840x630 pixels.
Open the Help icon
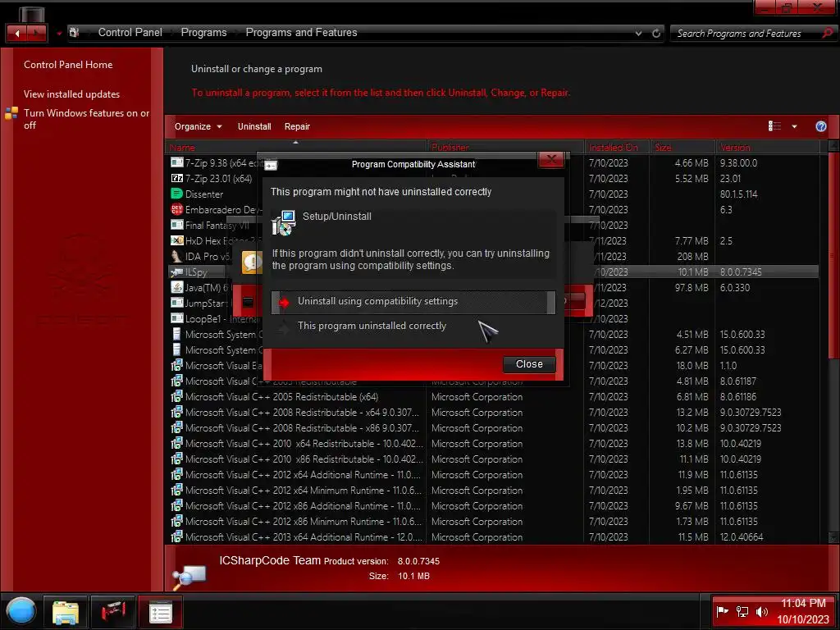[x=820, y=126]
